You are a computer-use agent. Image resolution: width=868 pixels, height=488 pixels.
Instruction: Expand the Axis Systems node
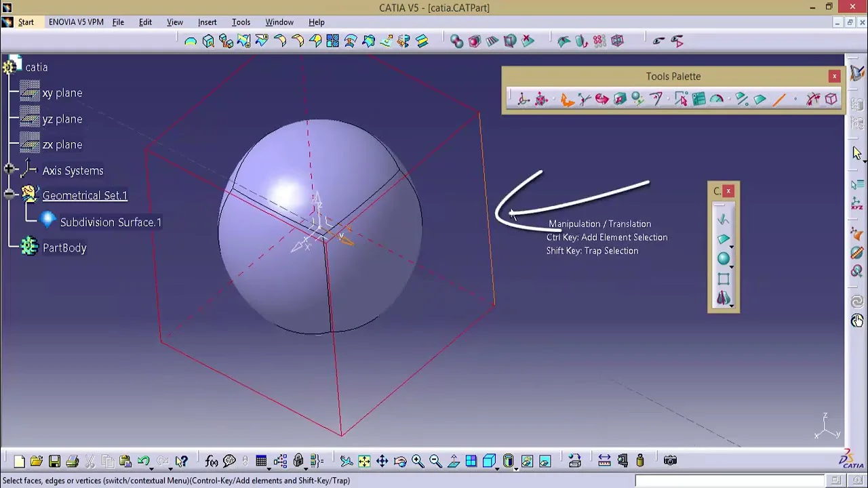(9, 169)
